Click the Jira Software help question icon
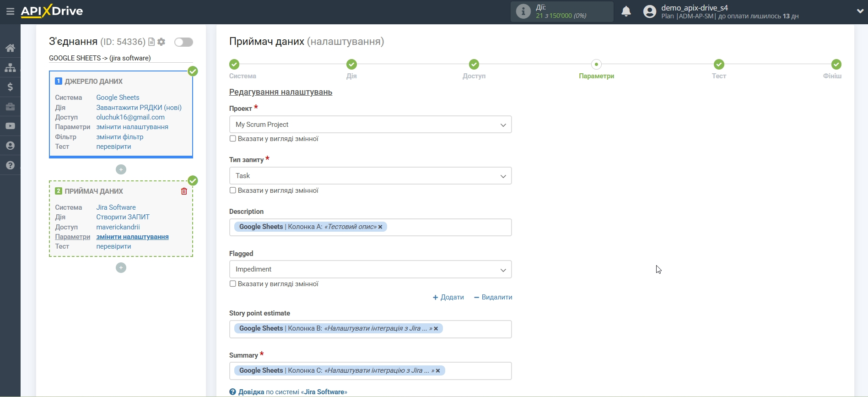 tap(232, 392)
